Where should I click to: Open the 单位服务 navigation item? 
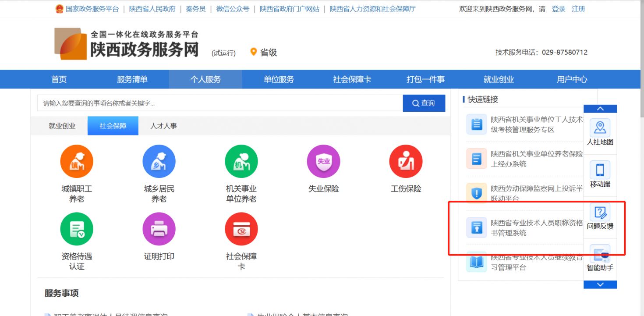pos(279,79)
